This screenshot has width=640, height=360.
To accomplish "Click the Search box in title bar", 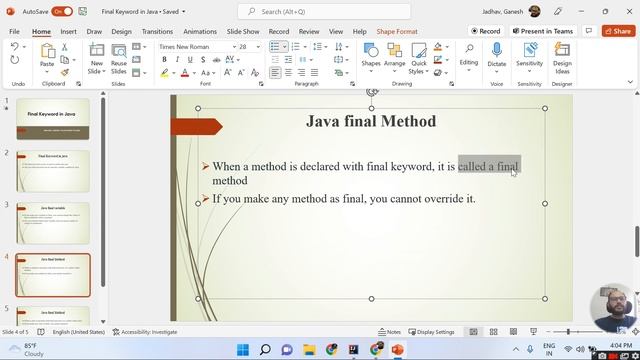I will point(324,11).
